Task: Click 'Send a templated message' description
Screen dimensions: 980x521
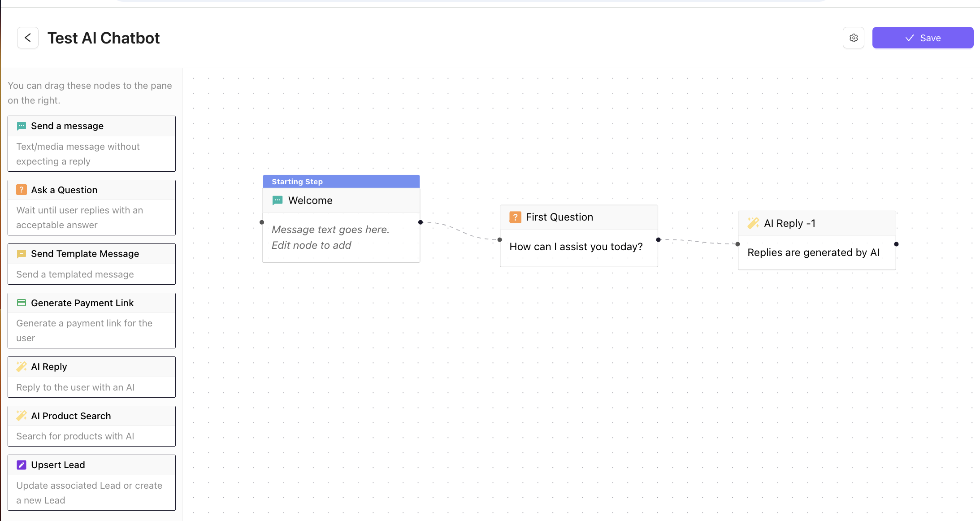Action: [x=75, y=274]
